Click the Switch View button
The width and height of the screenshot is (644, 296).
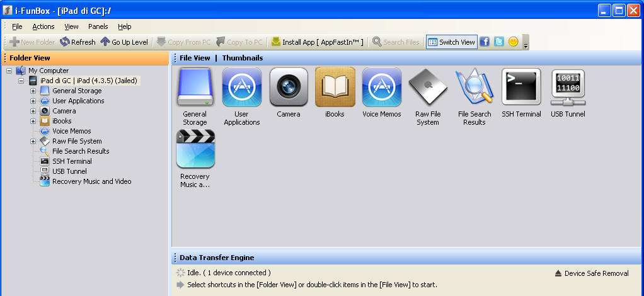[451, 42]
